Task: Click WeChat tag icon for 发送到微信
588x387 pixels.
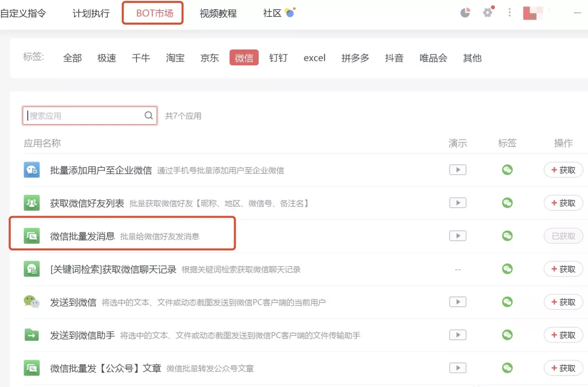Action: point(507,302)
